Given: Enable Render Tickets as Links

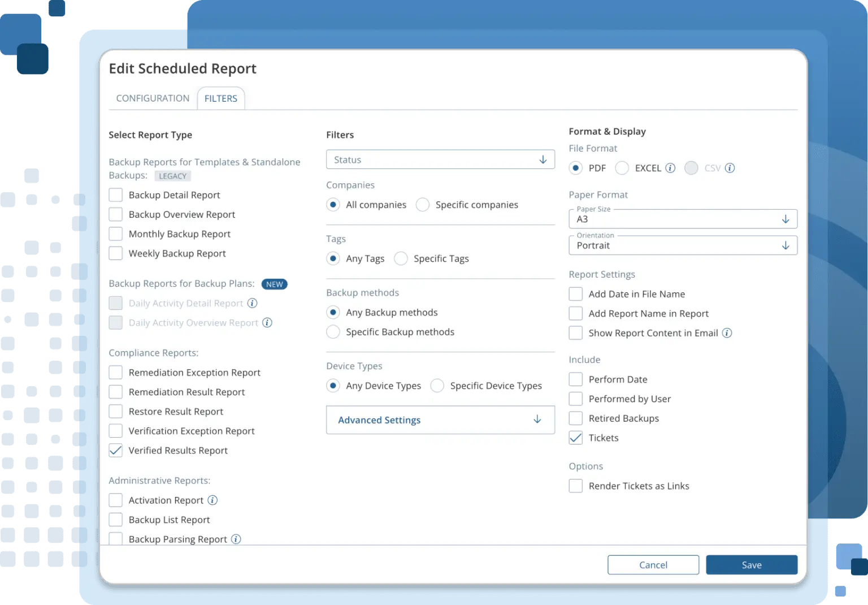Looking at the screenshot, I should [x=576, y=486].
